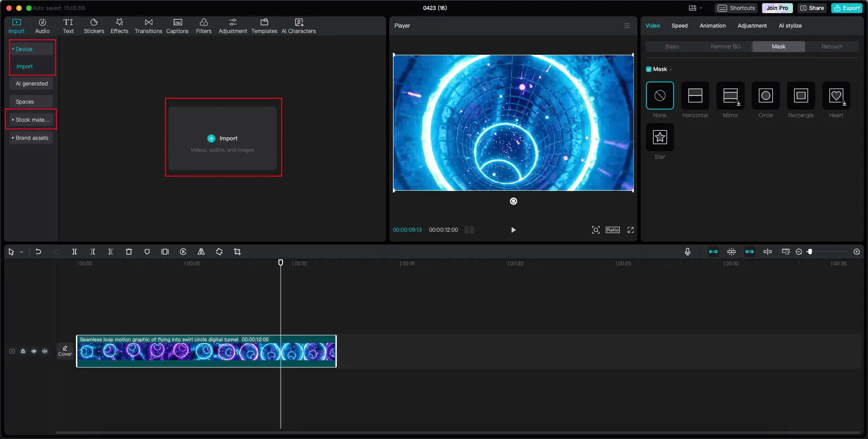Adjust the timeline zoom slider handle
868x439 pixels.
810,252
